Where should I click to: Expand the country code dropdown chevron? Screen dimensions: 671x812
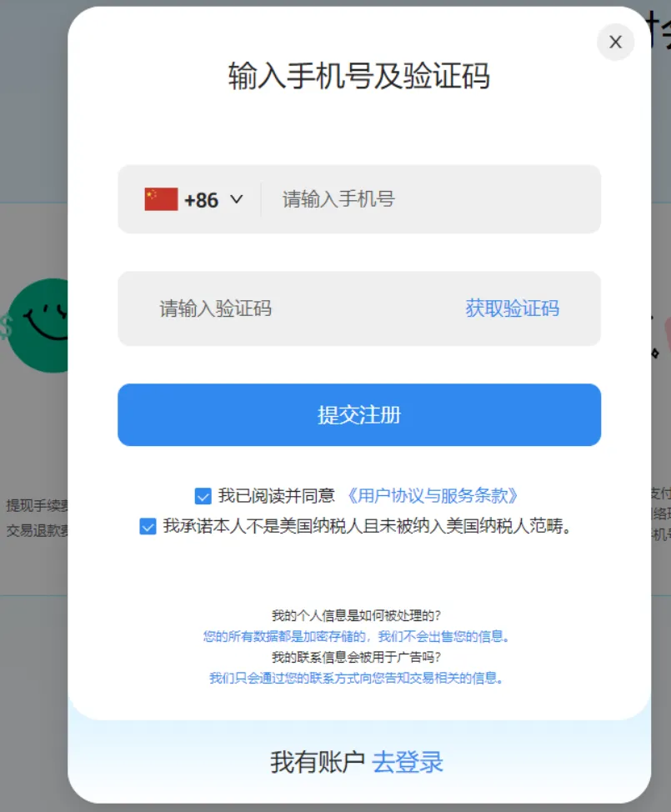(237, 199)
